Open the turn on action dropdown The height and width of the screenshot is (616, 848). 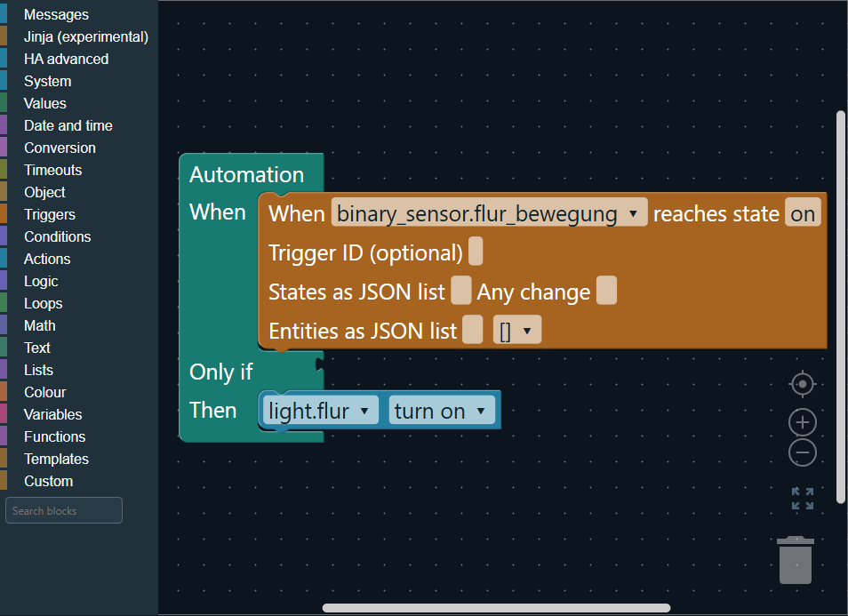[x=441, y=411]
